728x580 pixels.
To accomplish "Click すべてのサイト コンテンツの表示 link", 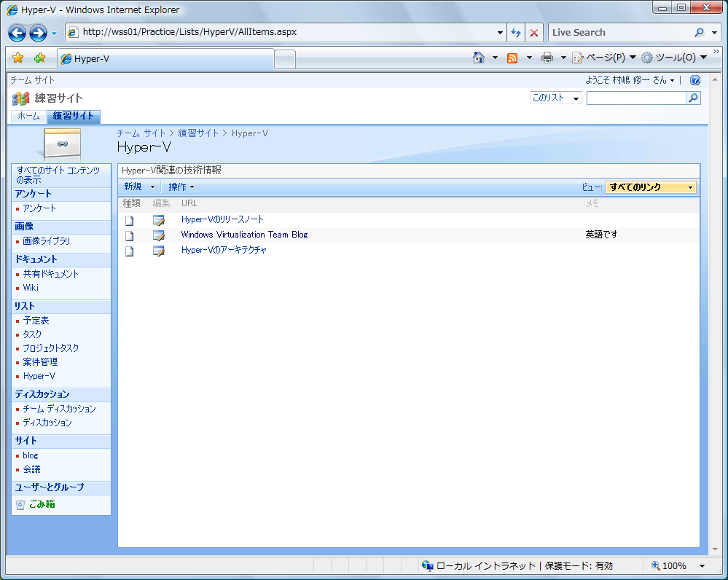I will 58,175.
